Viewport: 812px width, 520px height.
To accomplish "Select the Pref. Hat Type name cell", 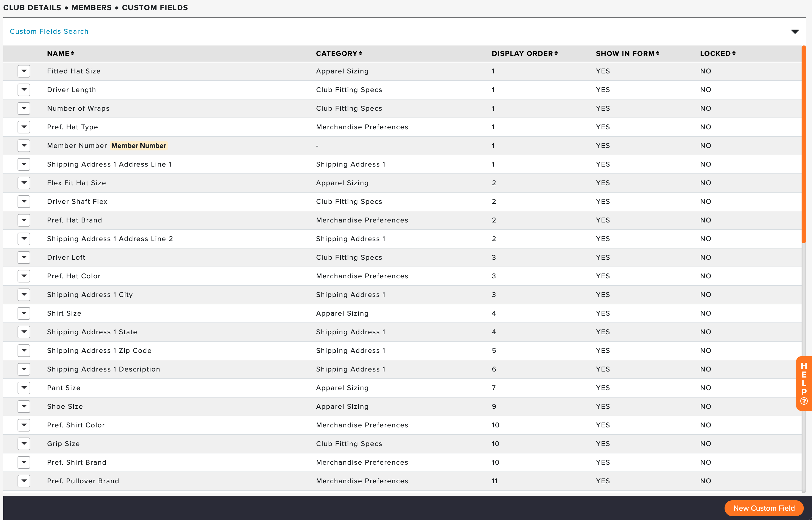I will pos(73,127).
